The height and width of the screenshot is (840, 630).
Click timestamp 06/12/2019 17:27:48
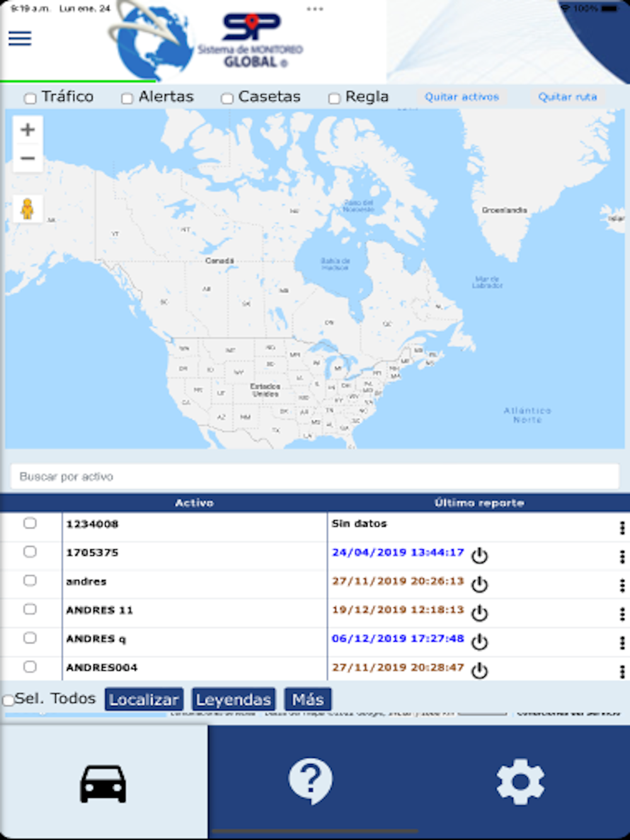click(x=398, y=639)
